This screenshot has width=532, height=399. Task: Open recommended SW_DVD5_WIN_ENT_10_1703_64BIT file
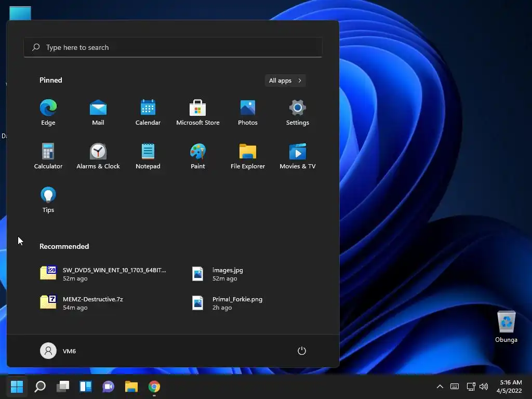(103, 274)
